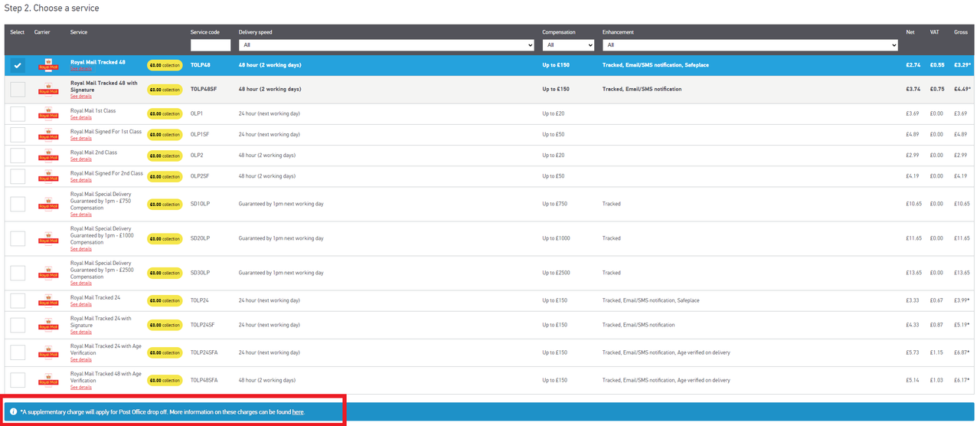Click 'Step 2. Choose a service' heading
Image resolution: width=980 pixels, height=426 pixels.
51,8
